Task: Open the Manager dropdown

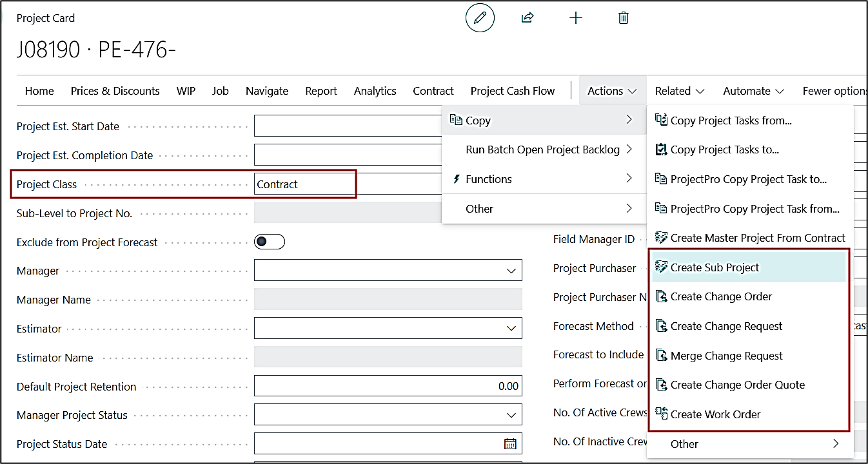Action: pyautogui.click(x=511, y=271)
